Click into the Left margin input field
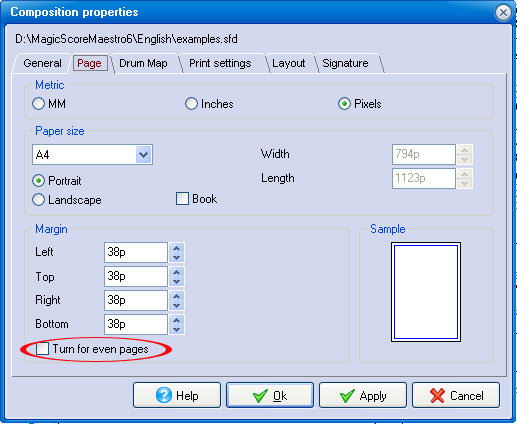Screen dimensions: 517x424 pos(136,252)
